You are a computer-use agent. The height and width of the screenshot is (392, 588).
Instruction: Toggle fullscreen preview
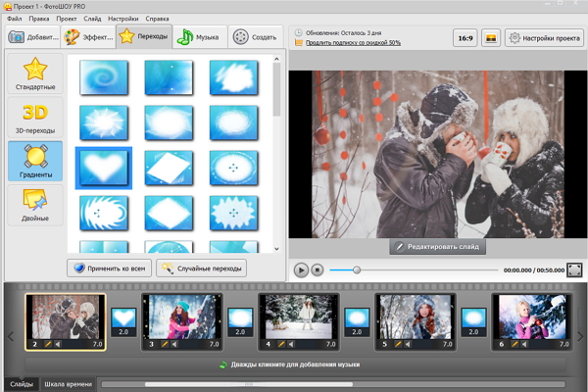coord(575,270)
